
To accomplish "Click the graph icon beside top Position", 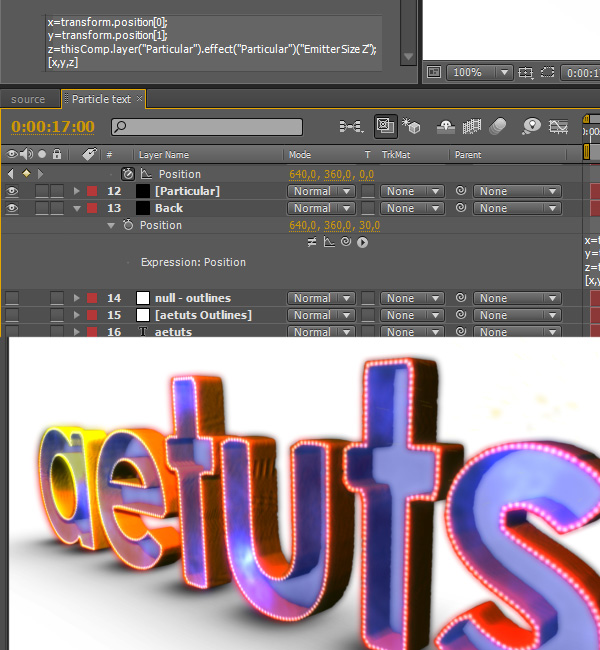I will [146, 174].
